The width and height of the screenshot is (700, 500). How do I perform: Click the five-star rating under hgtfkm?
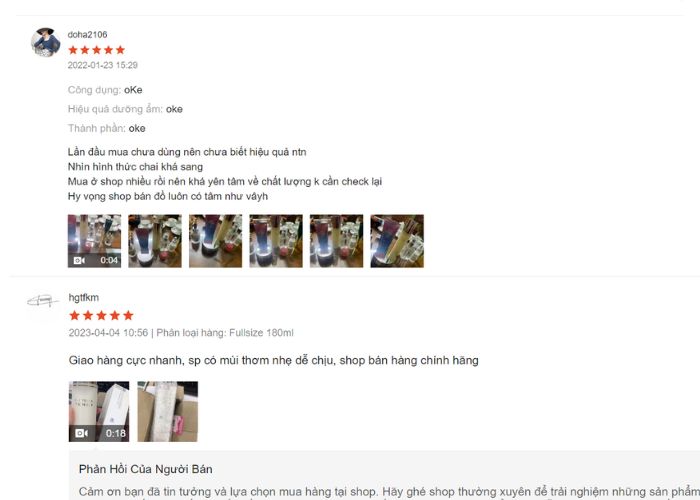(101, 316)
